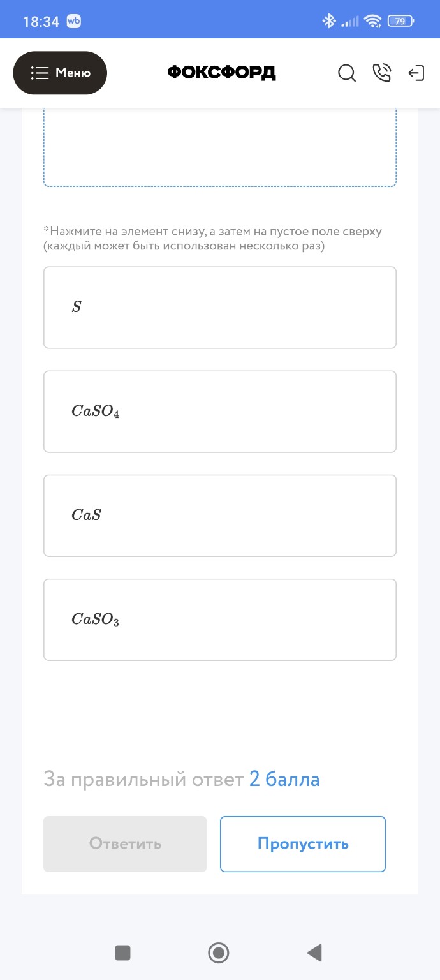
Task: Click the Фоксфорд logo
Action: click(x=221, y=73)
